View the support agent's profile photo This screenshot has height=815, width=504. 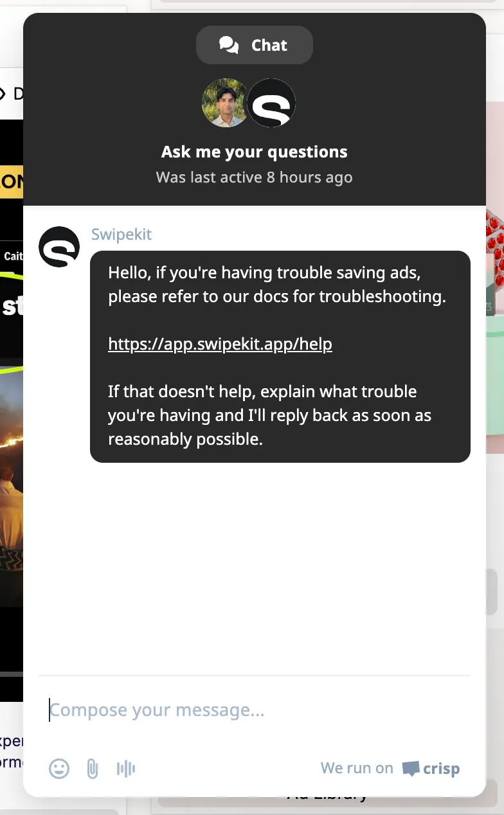(x=225, y=103)
